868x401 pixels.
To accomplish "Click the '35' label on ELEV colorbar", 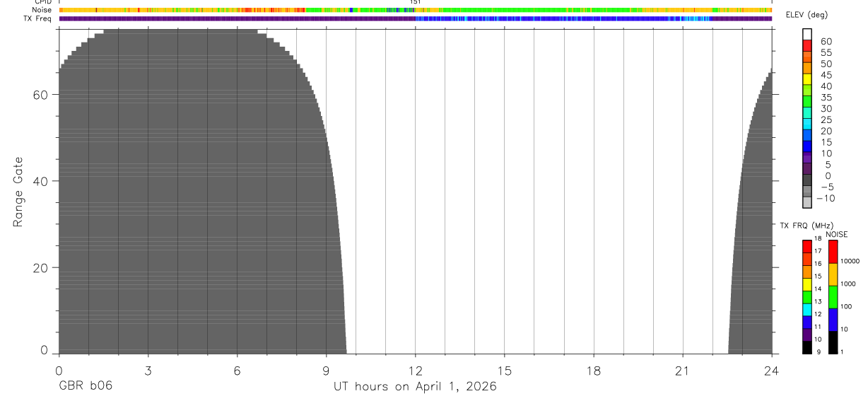I will 826,98.
